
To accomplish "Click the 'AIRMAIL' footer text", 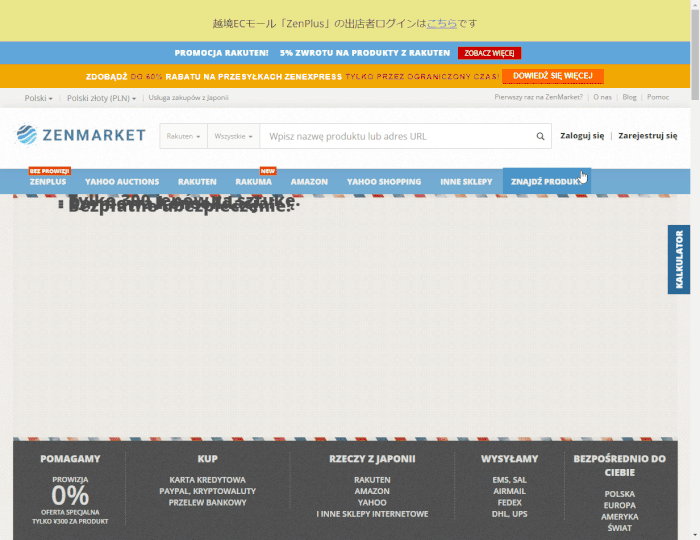I will pos(509,491).
